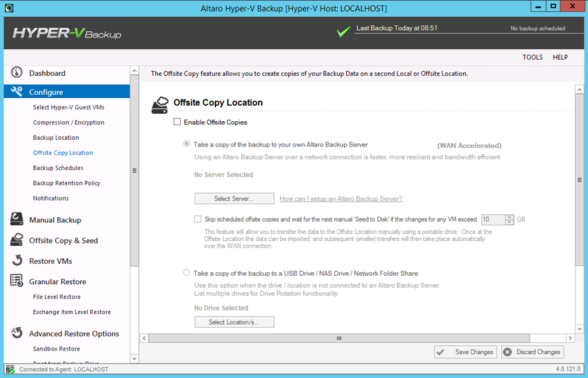Click the Offsite Copy & Seed cloud icon
This screenshot has height=378, width=588.
click(x=17, y=240)
